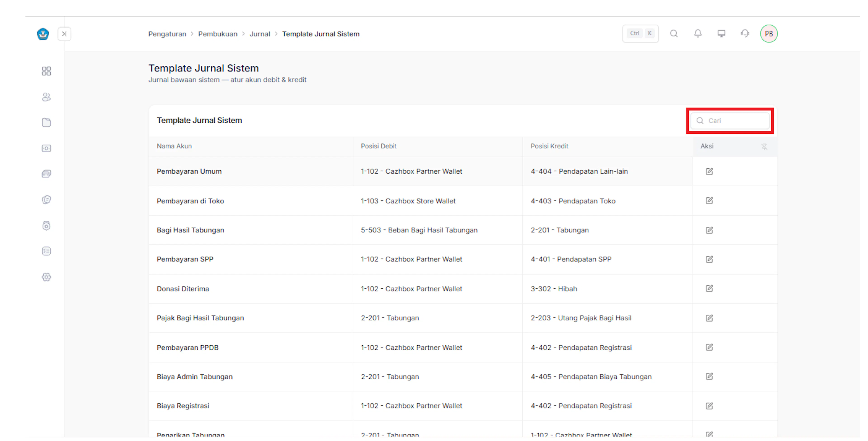Screen dimensions: 868x441
Task: Go to the Pengaturan breadcrumb
Action: coord(167,34)
